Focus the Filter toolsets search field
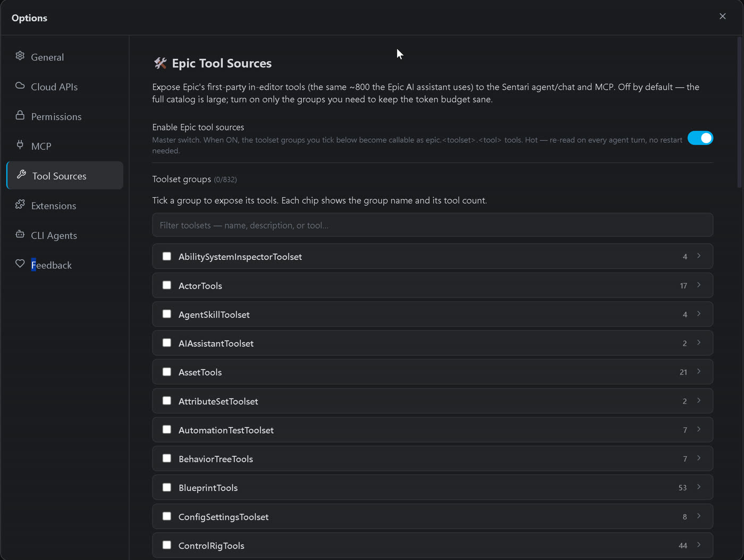 click(433, 225)
